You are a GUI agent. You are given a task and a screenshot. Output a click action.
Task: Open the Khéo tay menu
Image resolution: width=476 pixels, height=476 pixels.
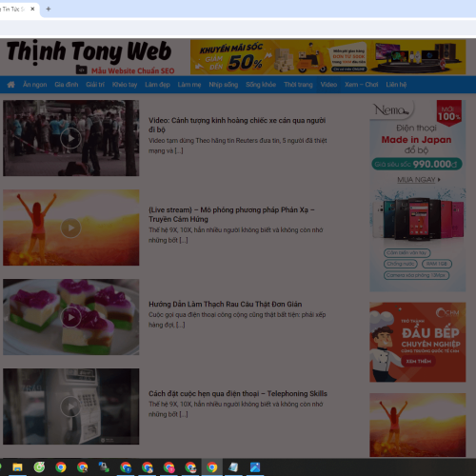click(x=125, y=85)
